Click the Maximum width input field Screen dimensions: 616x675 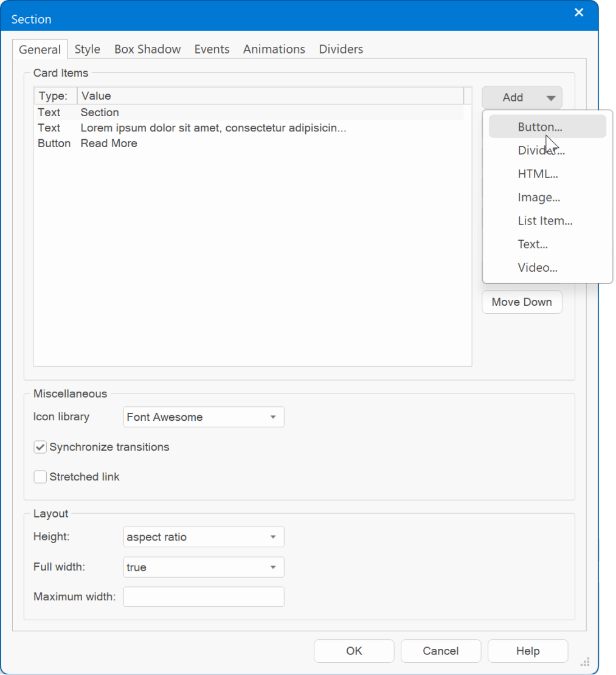[x=204, y=597]
